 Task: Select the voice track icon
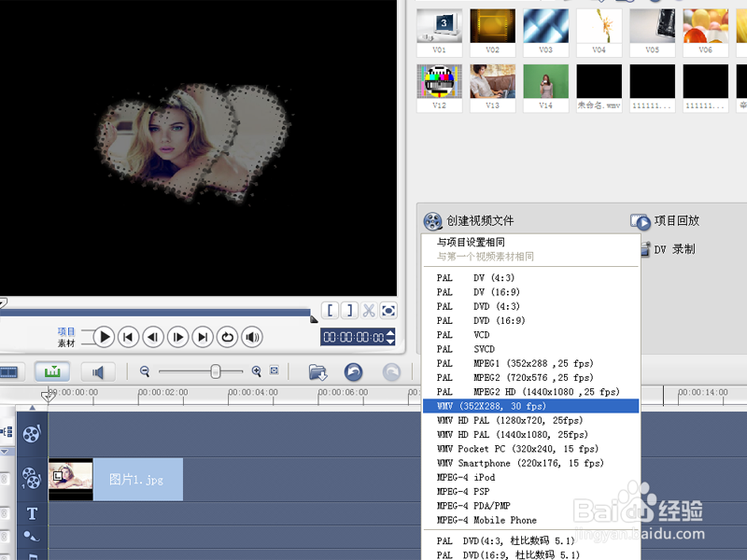tap(32, 536)
